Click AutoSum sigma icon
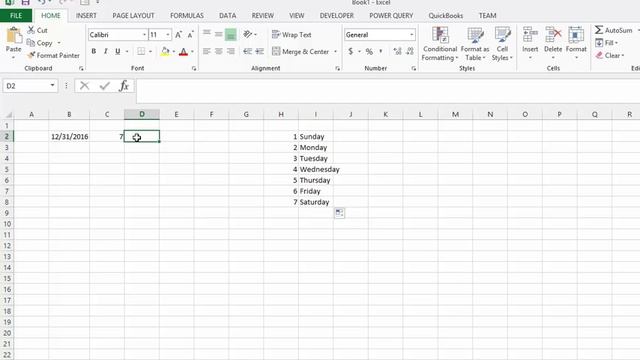 click(x=599, y=30)
